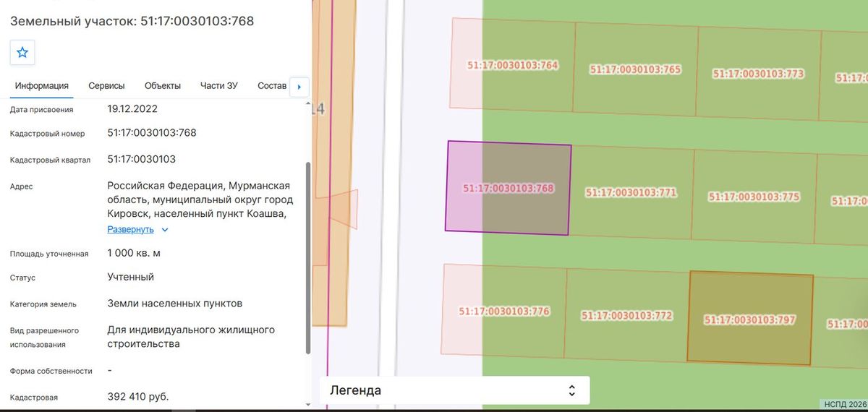Select parcel 51:17:0030103:797 on map
This screenshot has height=412, width=868.
749,319
